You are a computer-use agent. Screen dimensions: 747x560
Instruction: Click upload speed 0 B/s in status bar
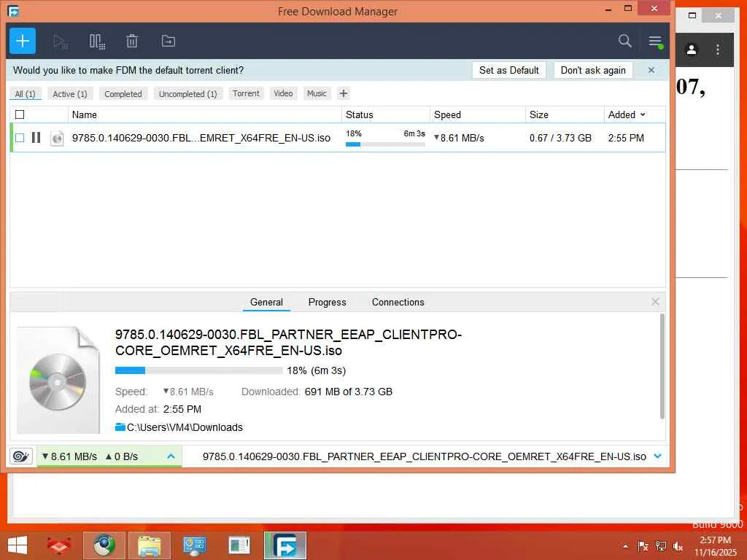click(122, 456)
